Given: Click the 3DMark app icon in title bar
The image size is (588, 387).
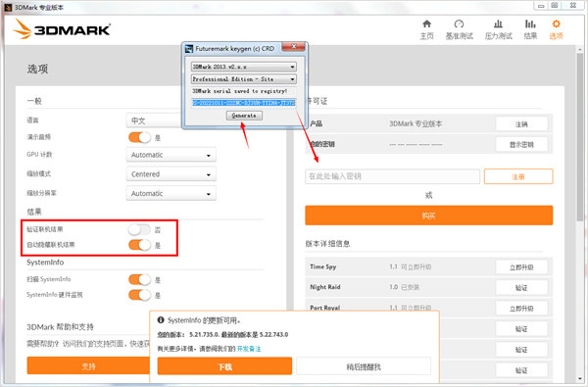Looking at the screenshot, I should click(x=8, y=7).
